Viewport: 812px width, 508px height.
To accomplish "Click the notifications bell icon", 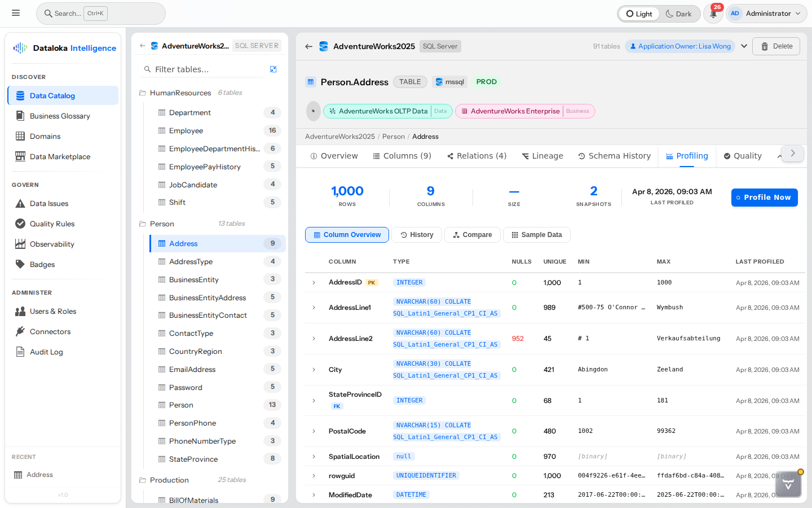I will click(713, 14).
